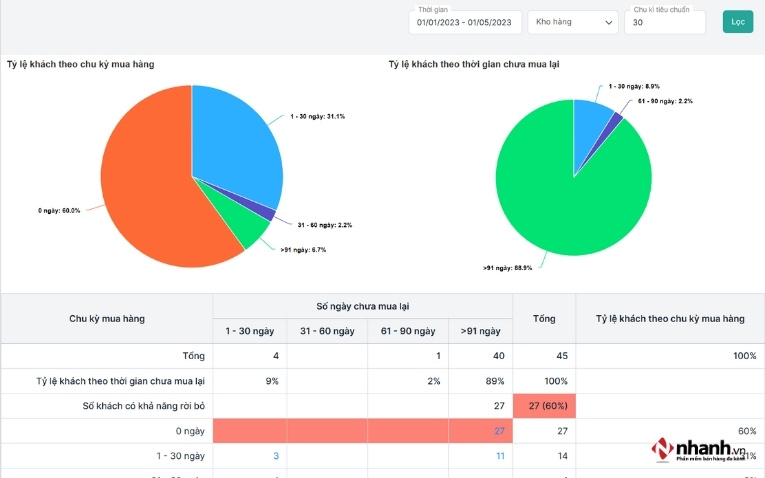
Task: Click the blue 1 - 30 ngày slice in left pie
Action: (x=234, y=141)
